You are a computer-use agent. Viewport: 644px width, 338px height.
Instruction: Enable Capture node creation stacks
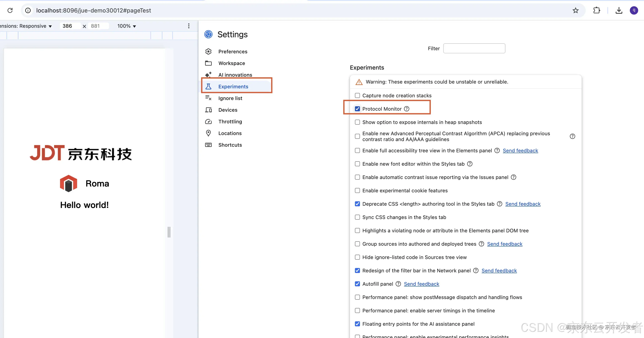tap(357, 95)
